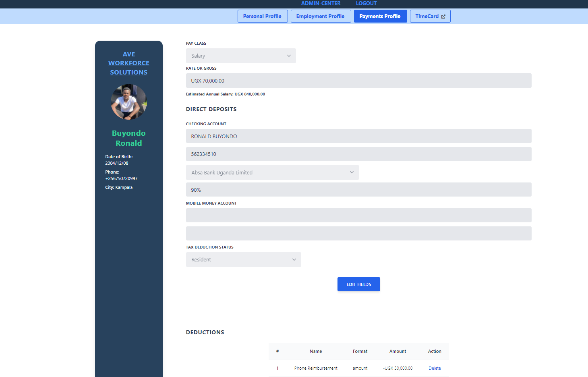This screenshot has height=377, width=588.
Task: Open the Tax Deduction Status dropdown
Action: [x=243, y=260]
